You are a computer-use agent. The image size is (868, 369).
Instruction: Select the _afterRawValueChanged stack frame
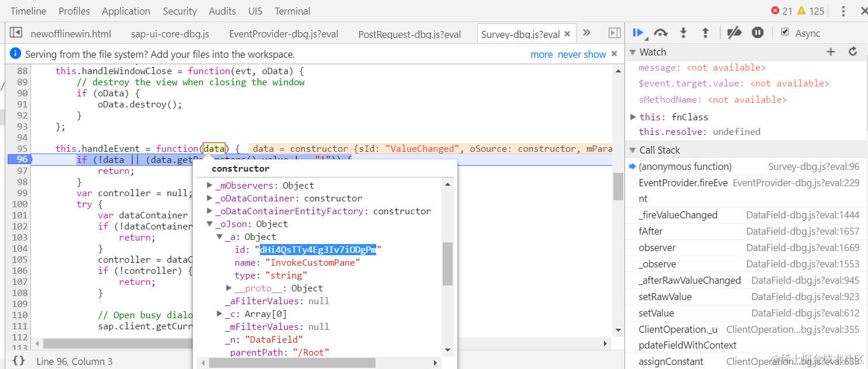(x=745, y=280)
